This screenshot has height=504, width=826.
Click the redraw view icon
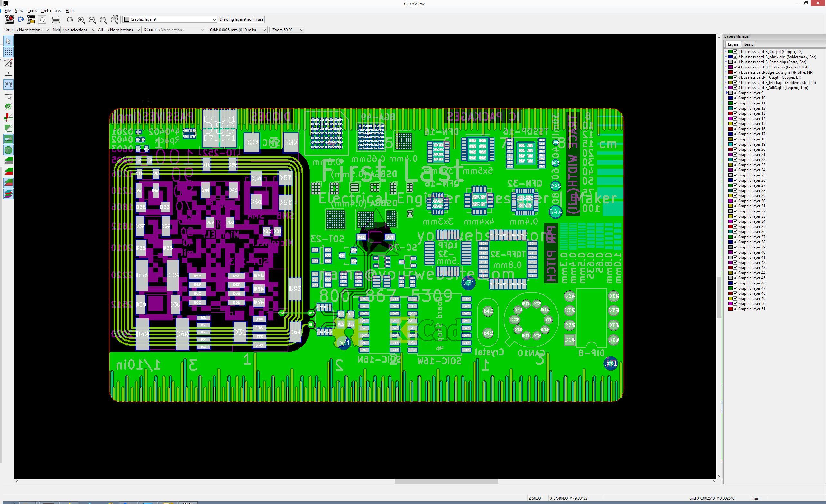click(70, 20)
